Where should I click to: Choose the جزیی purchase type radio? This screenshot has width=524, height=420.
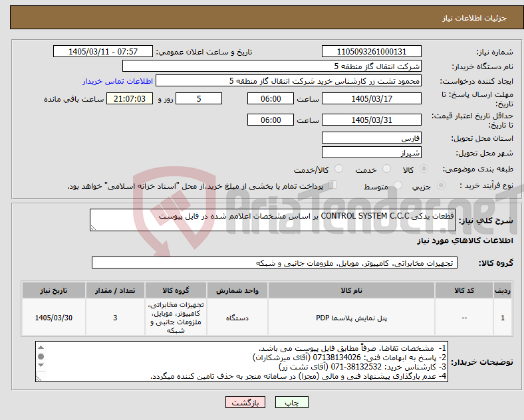pyautogui.click(x=441, y=185)
